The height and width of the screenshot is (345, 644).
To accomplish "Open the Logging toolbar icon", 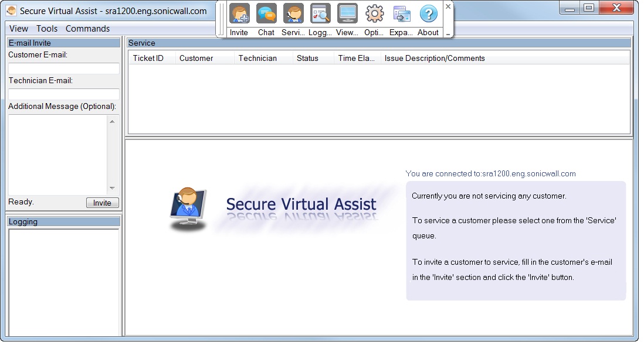I will coord(320,14).
